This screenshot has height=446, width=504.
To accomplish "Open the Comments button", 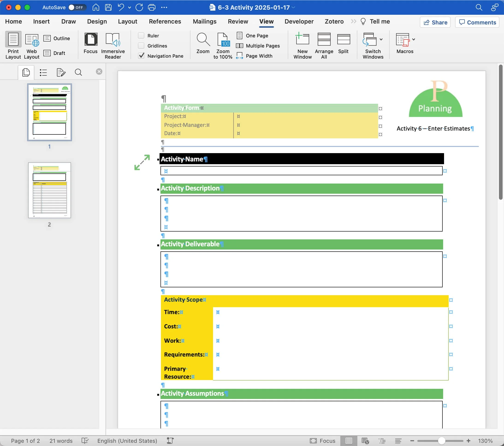I will (x=477, y=22).
